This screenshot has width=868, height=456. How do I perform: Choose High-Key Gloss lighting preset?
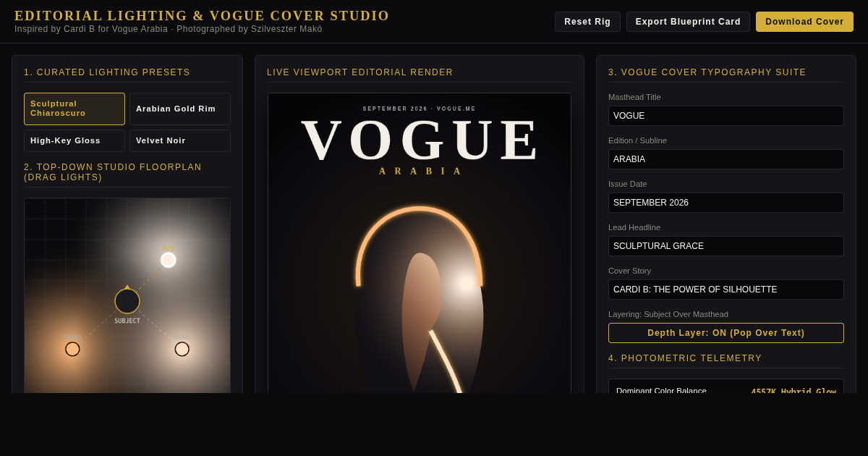[75, 140]
